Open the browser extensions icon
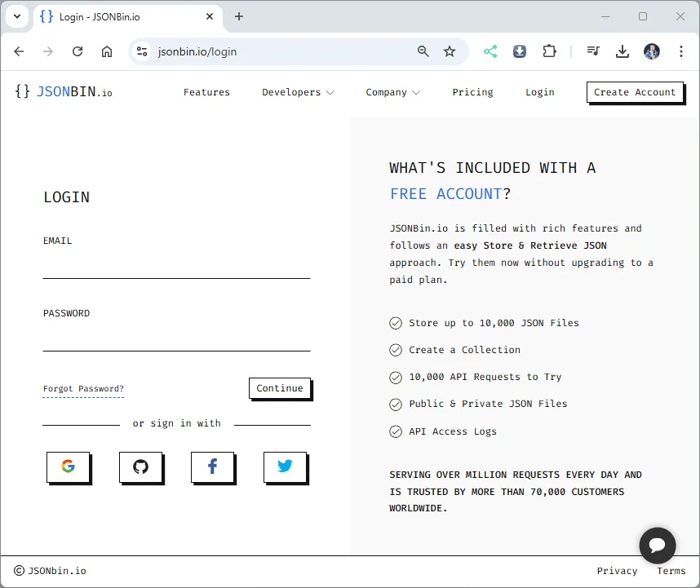This screenshot has width=700, height=588. click(549, 51)
